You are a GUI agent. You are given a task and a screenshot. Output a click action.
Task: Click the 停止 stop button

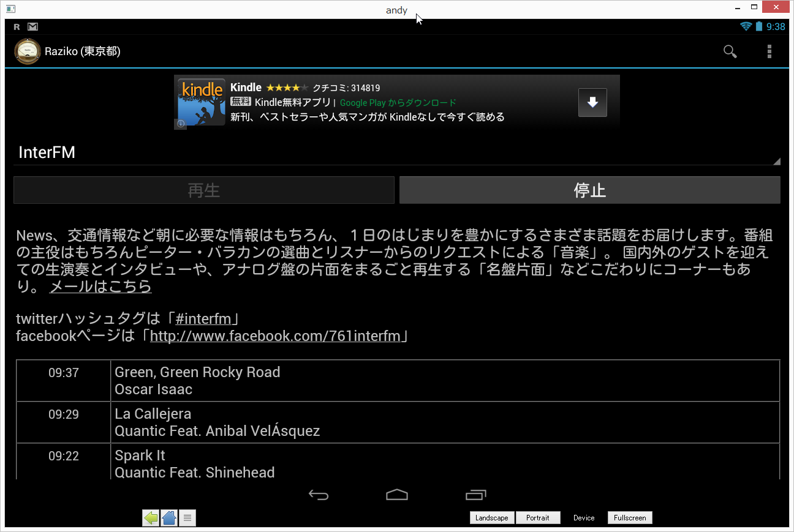click(x=590, y=190)
